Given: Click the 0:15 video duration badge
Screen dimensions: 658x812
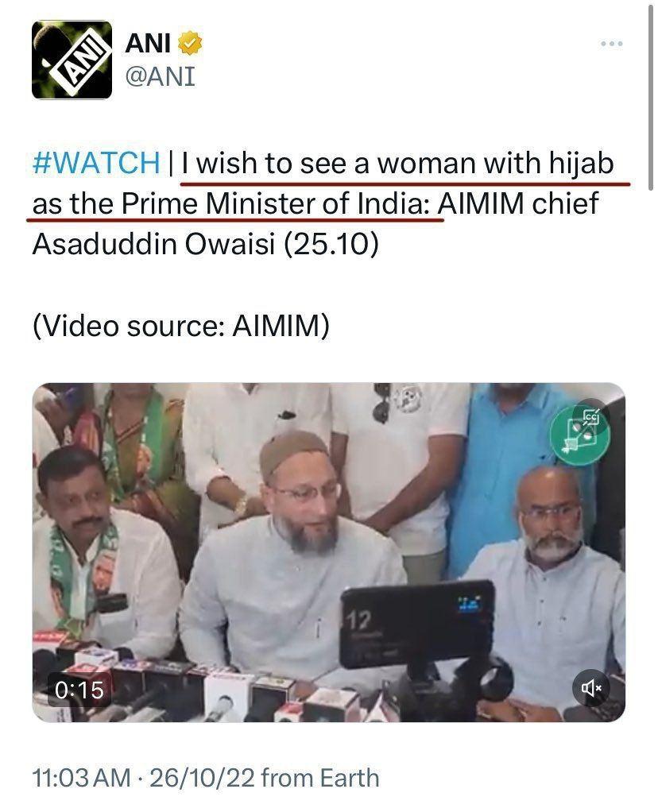Looking at the screenshot, I should pyautogui.click(x=79, y=690).
